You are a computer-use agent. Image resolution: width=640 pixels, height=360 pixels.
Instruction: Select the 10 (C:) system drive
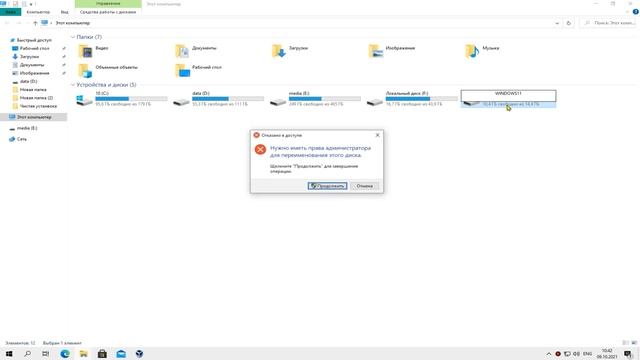122,99
